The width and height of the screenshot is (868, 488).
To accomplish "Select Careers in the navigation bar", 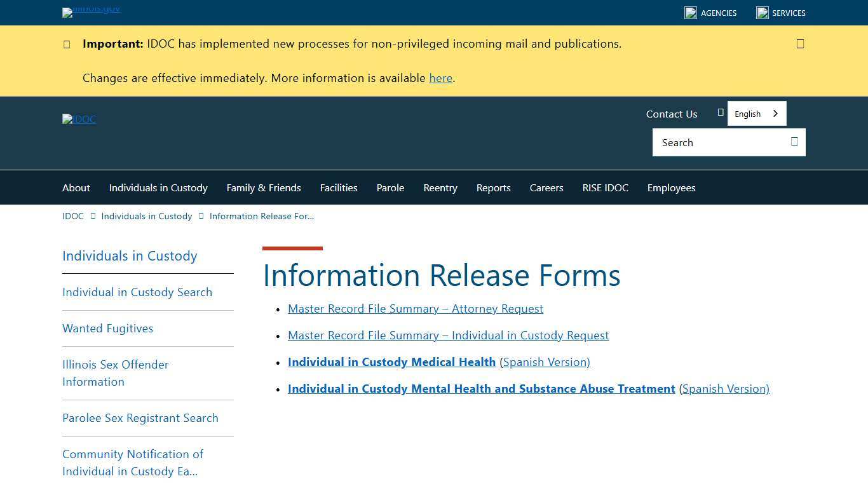I will (546, 187).
